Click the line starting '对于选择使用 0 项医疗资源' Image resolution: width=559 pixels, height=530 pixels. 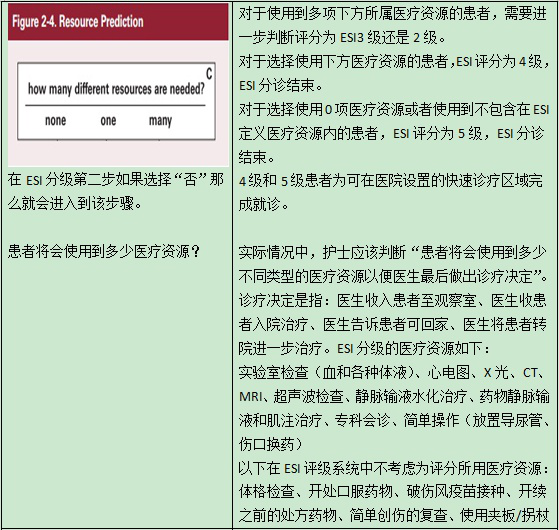point(394,109)
